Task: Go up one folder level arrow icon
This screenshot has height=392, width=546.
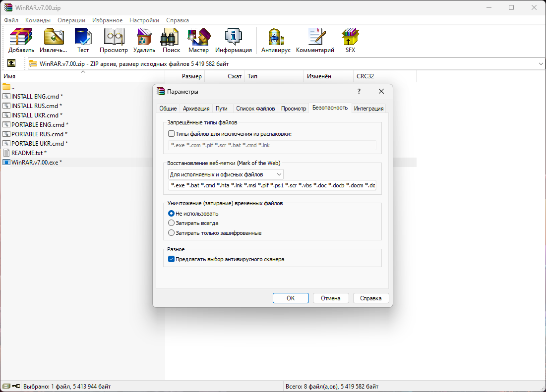Action: pyautogui.click(x=11, y=63)
